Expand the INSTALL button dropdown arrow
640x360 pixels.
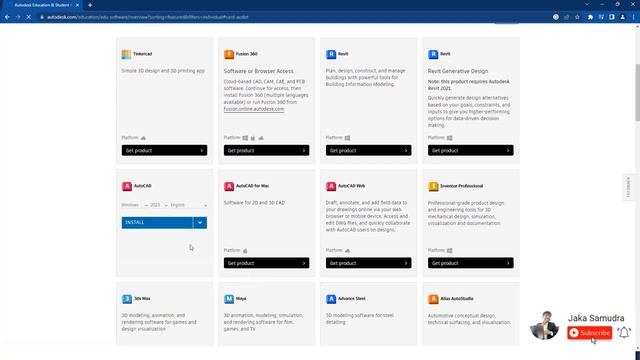pyautogui.click(x=200, y=222)
